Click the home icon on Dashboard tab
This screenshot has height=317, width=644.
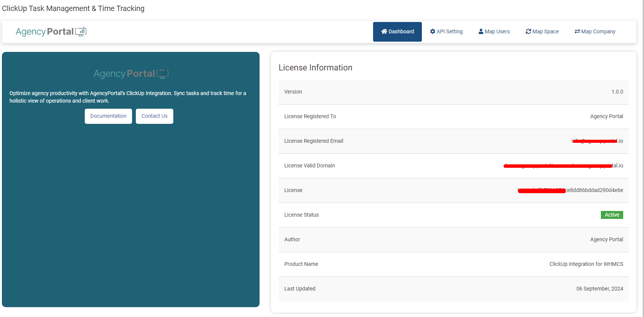coord(384,31)
